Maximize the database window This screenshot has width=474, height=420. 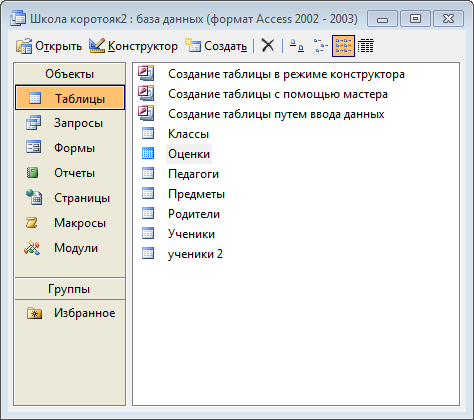click(415, 19)
